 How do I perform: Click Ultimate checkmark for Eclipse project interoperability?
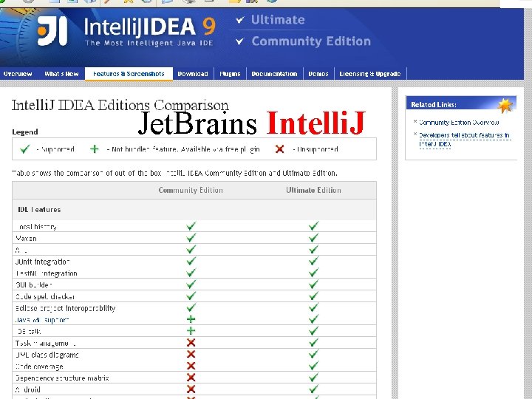(313, 307)
